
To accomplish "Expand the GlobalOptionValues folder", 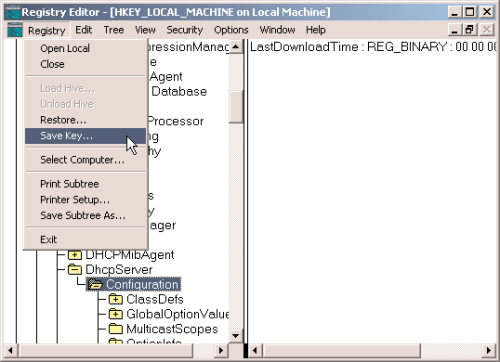I will click(x=116, y=314).
